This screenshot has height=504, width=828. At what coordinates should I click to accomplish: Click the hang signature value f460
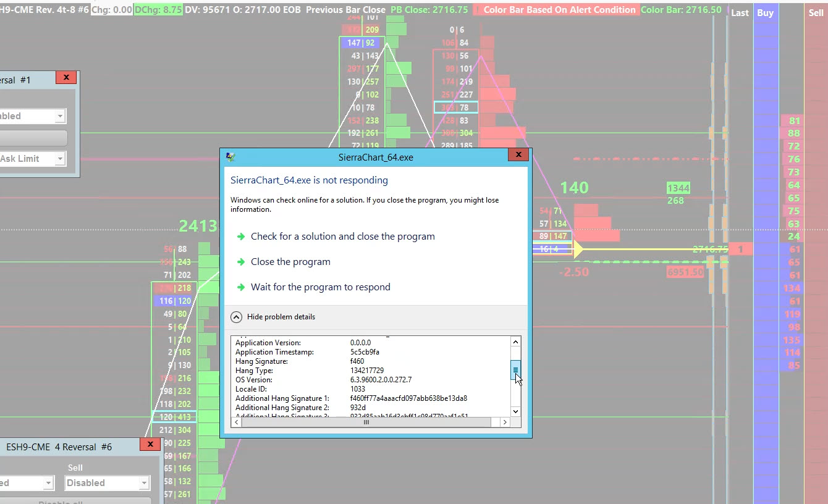(357, 361)
